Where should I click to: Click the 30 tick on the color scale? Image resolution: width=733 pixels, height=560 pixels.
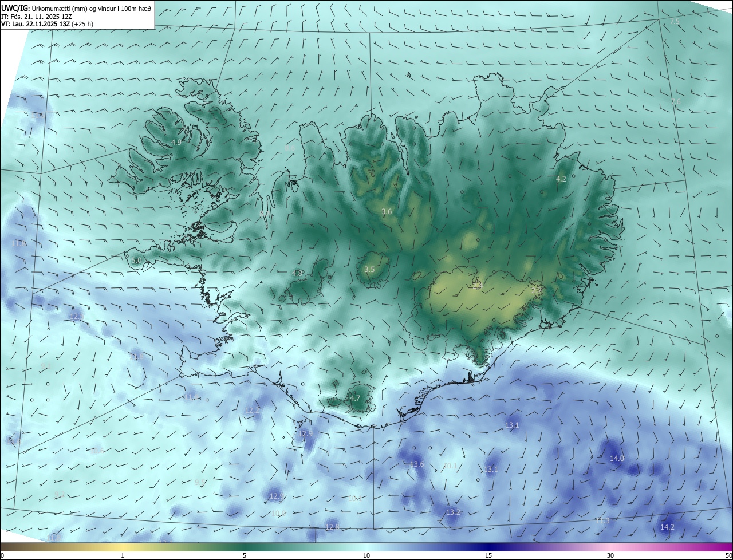pyautogui.click(x=610, y=555)
